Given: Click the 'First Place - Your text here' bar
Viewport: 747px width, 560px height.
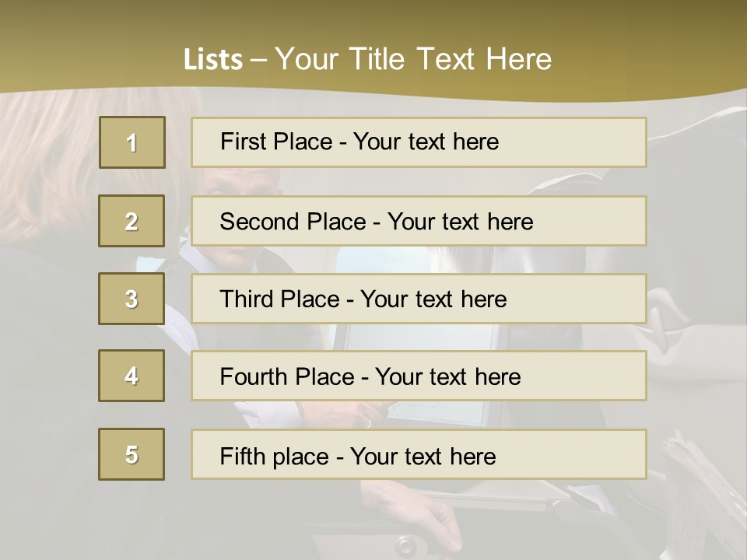Looking at the screenshot, I should tap(419, 142).
